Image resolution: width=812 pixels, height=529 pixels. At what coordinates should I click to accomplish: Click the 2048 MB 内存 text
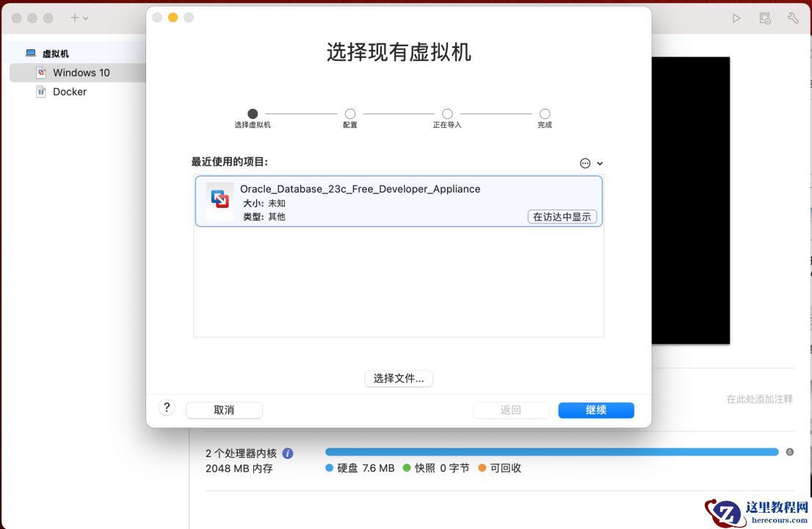239,468
